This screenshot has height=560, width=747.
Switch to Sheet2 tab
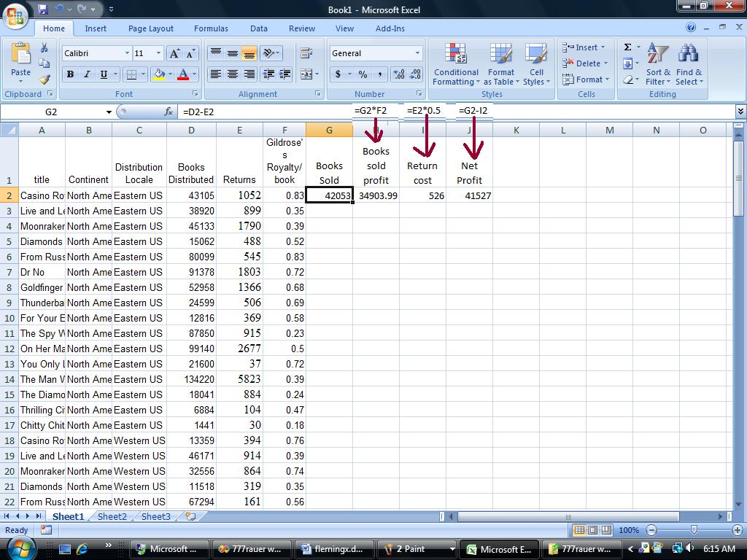tap(112, 517)
